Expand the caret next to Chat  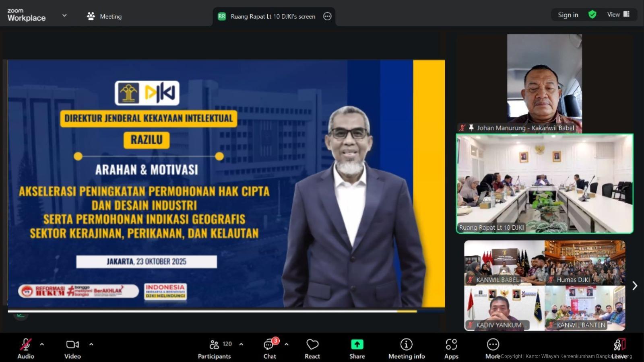click(x=287, y=344)
